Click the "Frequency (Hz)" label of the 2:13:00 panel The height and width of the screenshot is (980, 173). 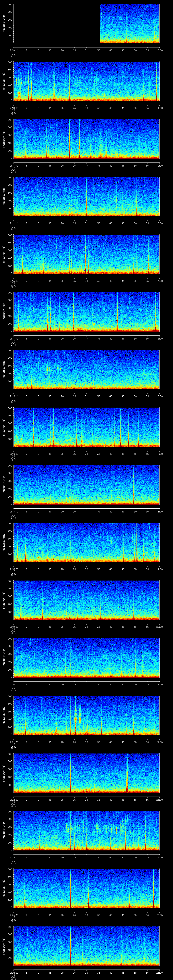tap(4, 255)
